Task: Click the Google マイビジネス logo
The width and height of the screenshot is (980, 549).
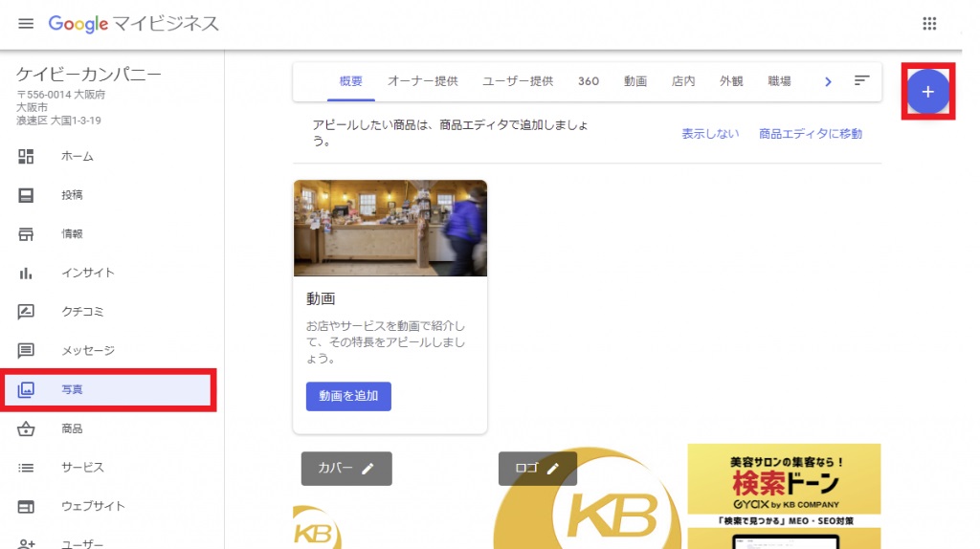Action: coord(134,24)
